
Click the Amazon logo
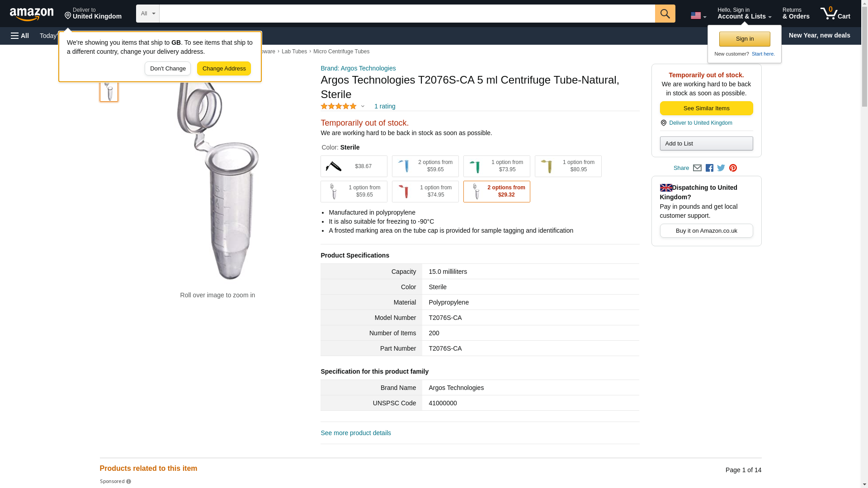(x=32, y=14)
